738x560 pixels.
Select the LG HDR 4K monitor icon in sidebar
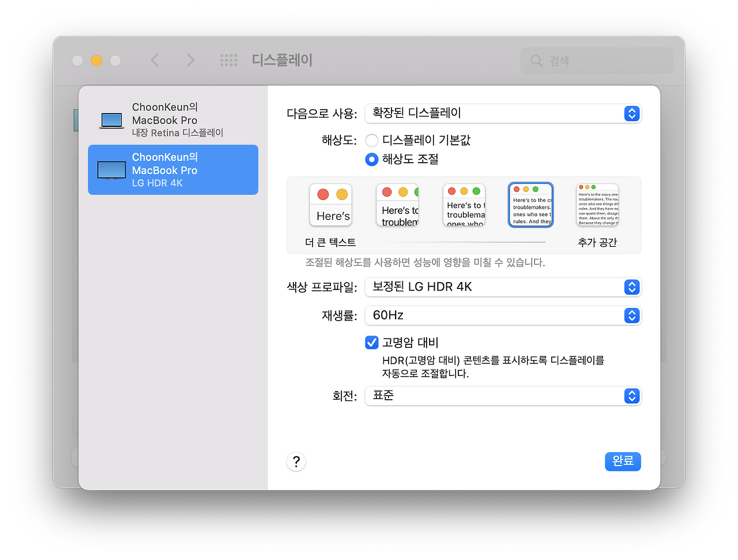111,170
